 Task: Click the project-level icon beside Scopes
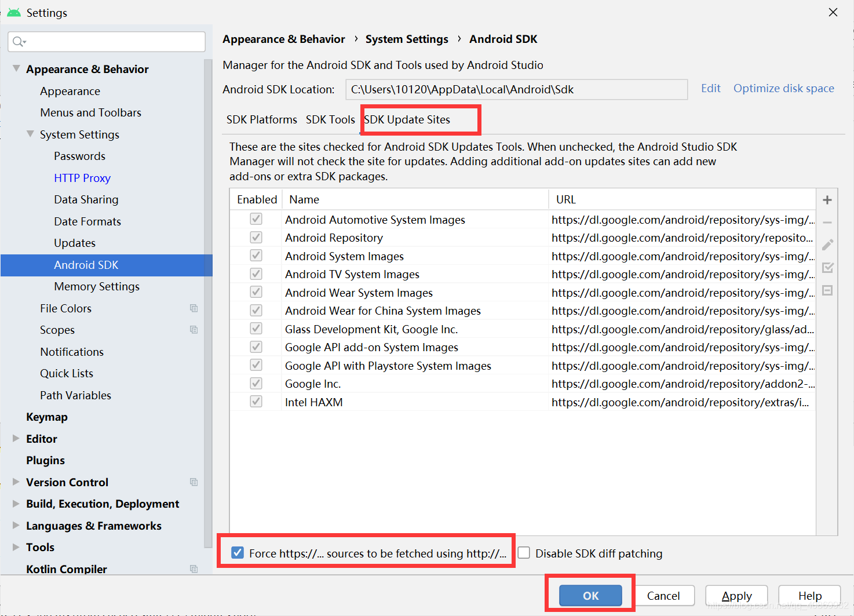pos(194,330)
